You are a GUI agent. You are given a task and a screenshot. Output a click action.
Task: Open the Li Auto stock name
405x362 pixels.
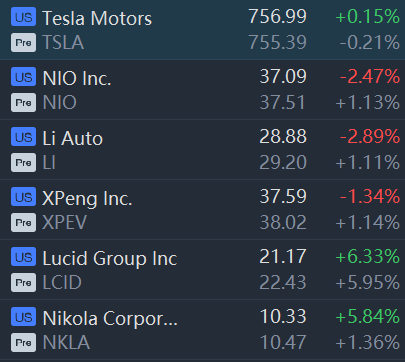[73, 138]
